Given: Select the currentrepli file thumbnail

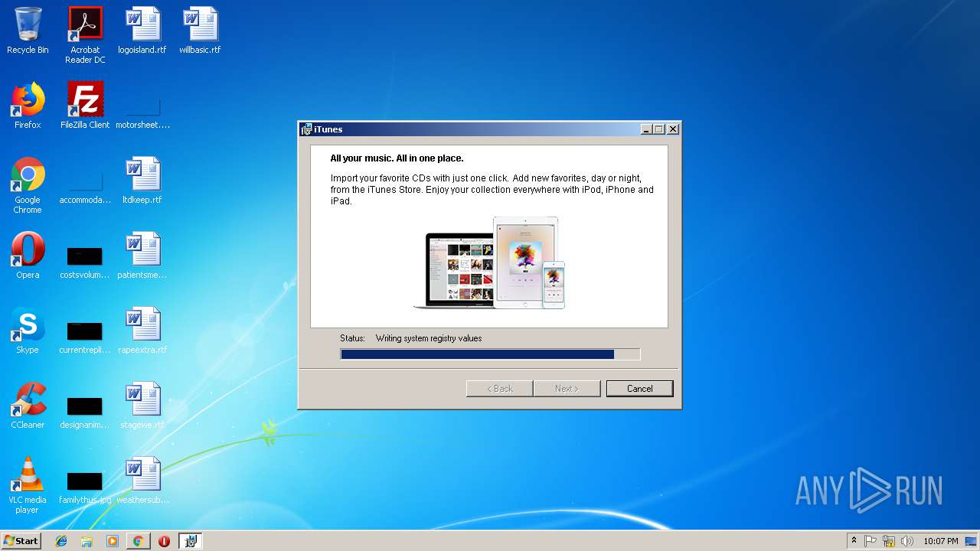Looking at the screenshot, I should pyautogui.click(x=85, y=336).
